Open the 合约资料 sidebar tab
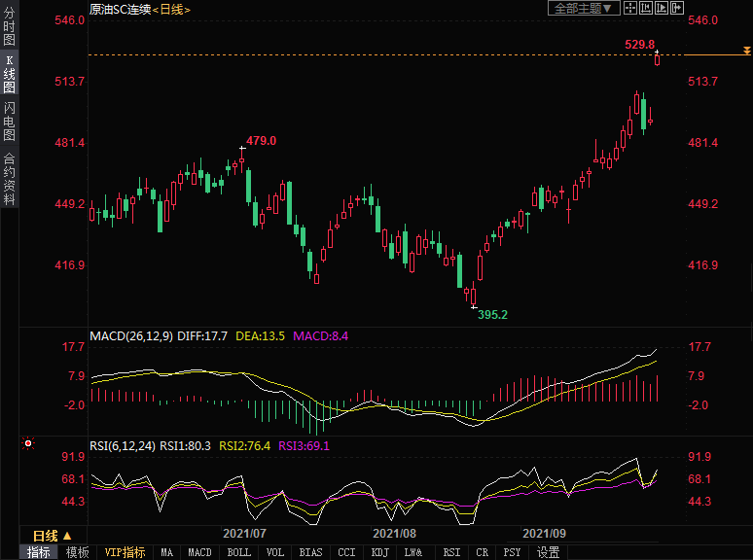Screen dimensions: 753x560 (9, 177)
